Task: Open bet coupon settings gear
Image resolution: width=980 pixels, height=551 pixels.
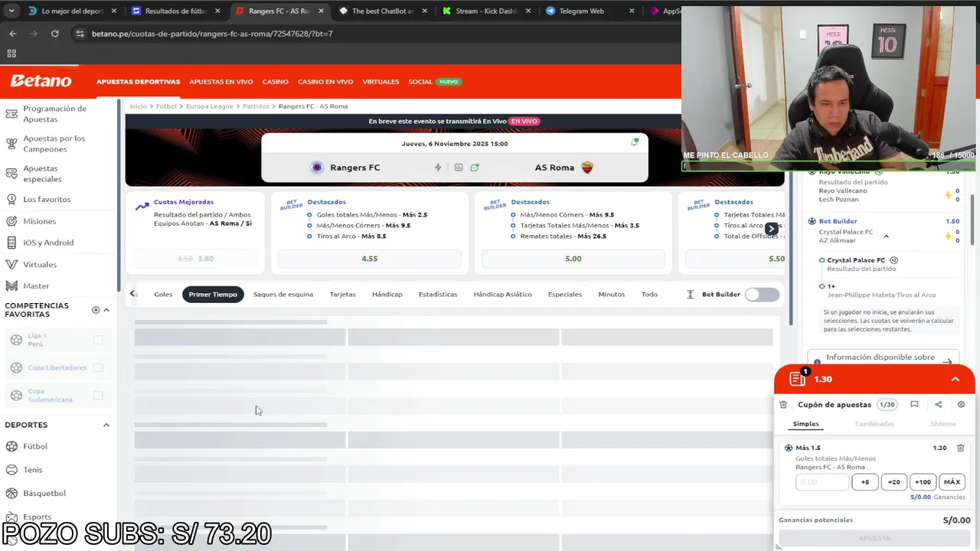Action: point(962,405)
